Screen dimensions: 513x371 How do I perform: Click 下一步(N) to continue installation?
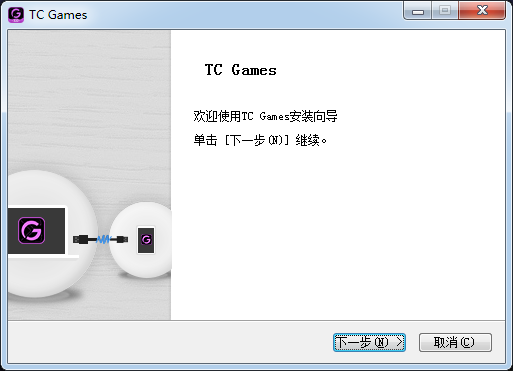tap(369, 342)
